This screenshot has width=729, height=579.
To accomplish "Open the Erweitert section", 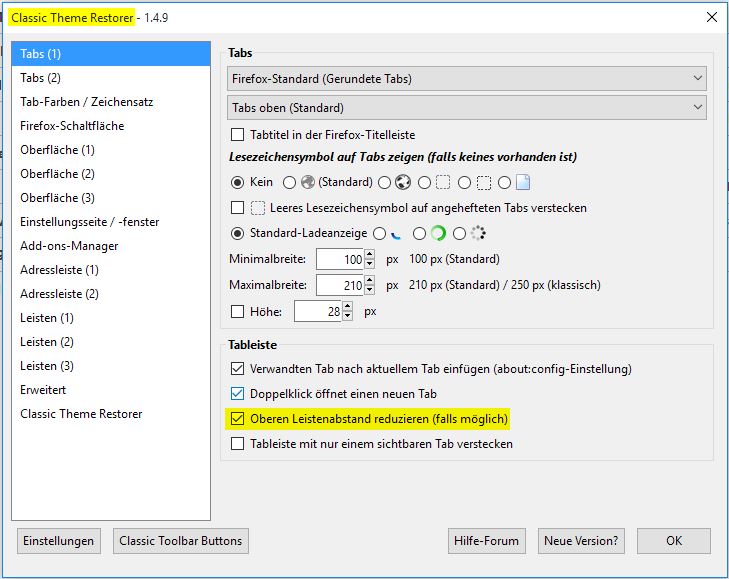I will tap(111, 390).
